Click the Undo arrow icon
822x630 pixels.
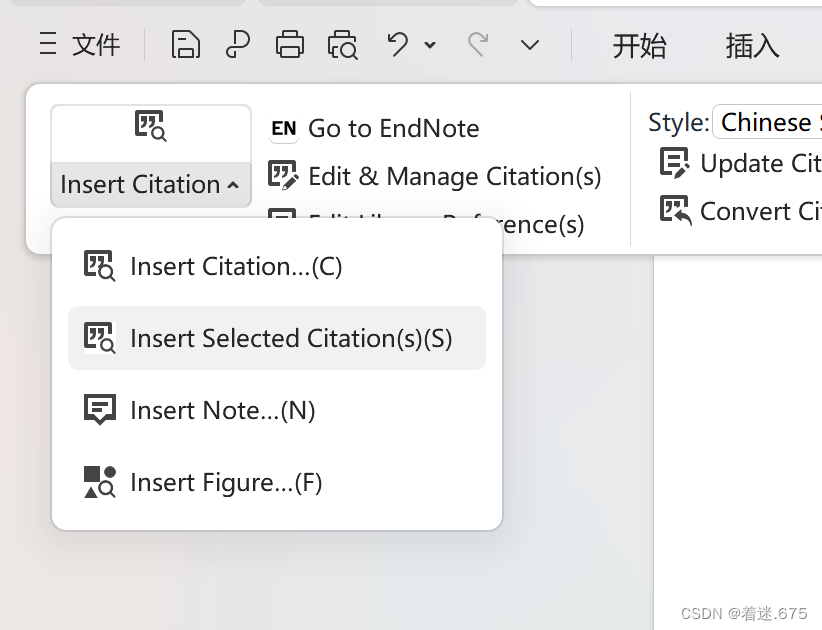pyautogui.click(x=397, y=44)
